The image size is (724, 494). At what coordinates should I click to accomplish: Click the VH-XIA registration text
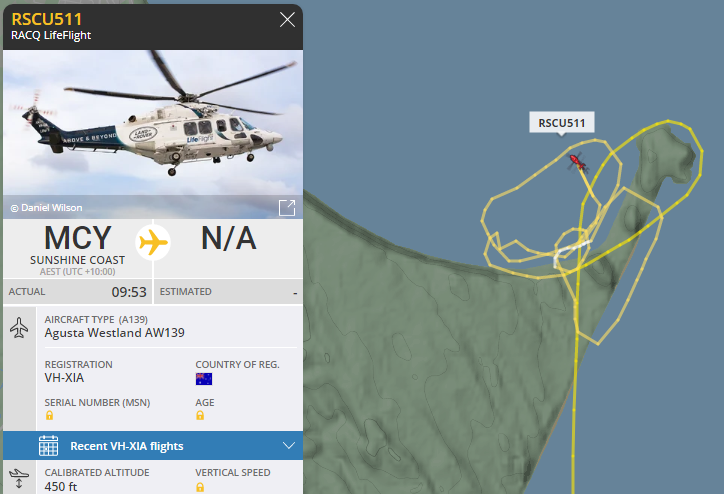tap(64, 378)
